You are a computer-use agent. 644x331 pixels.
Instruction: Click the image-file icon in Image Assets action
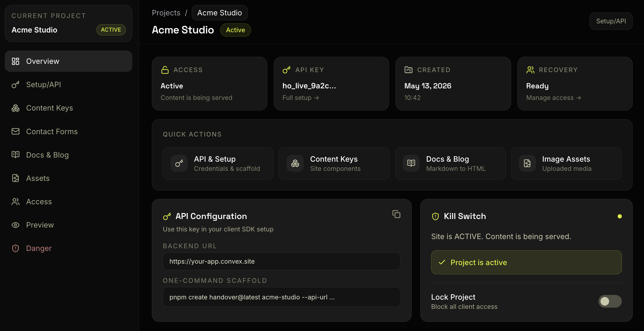click(x=527, y=163)
